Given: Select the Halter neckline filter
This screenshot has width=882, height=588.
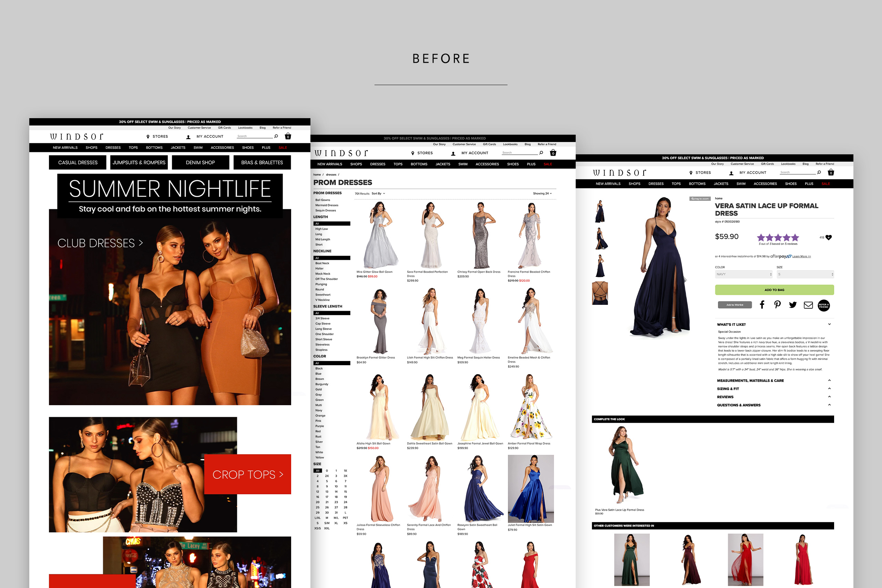Looking at the screenshot, I should click(319, 269).
